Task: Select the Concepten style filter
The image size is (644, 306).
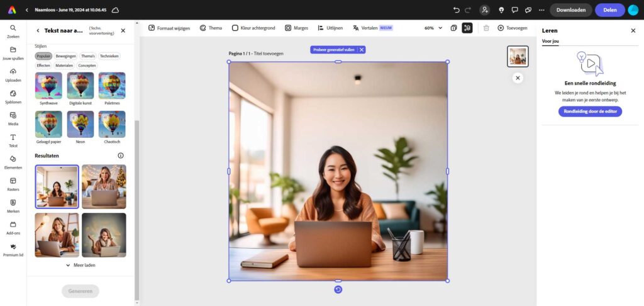Action: click(x=87, y=65)
